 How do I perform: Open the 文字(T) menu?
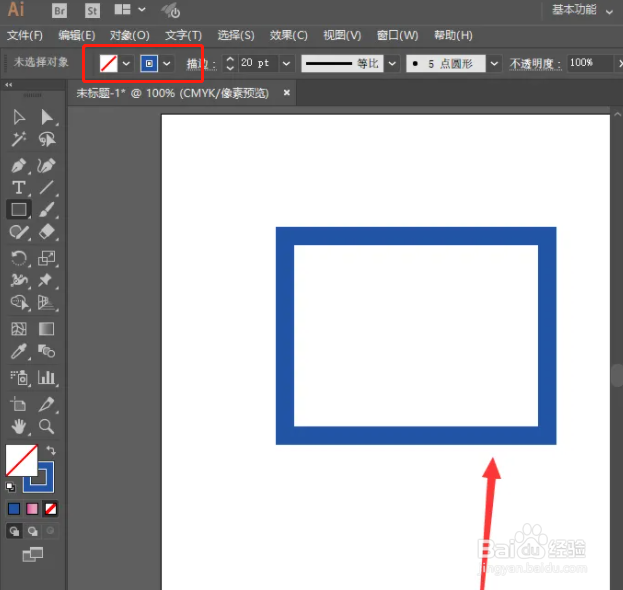[183, 35]
